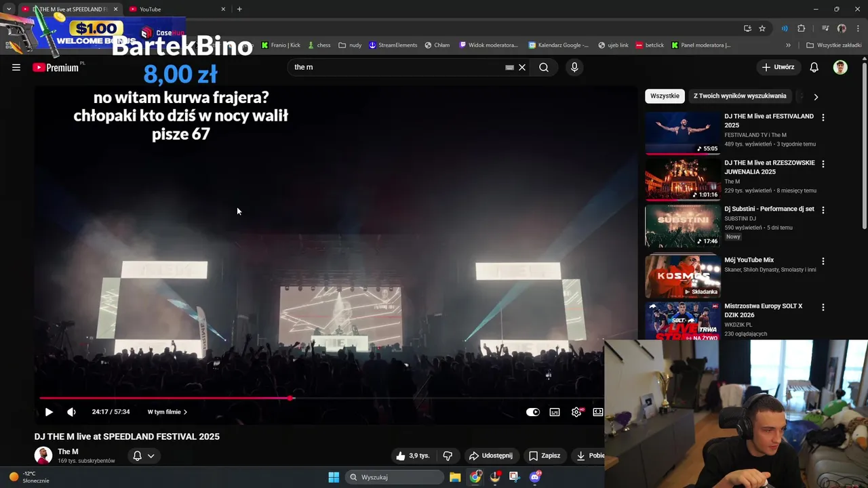
Task: Open 'Mistrzostwa Europy SOLT X DZIK 2026' title
Action: (764, 310)
